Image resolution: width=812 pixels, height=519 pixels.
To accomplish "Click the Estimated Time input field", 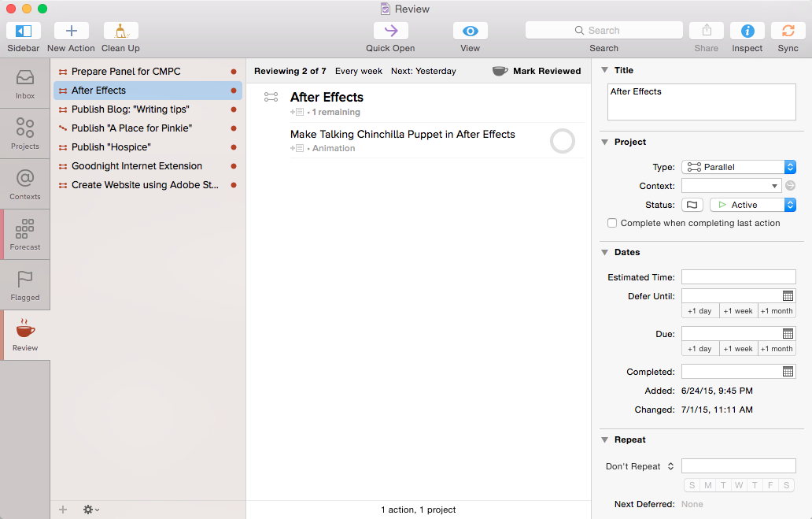I will (x=738, y=277).
